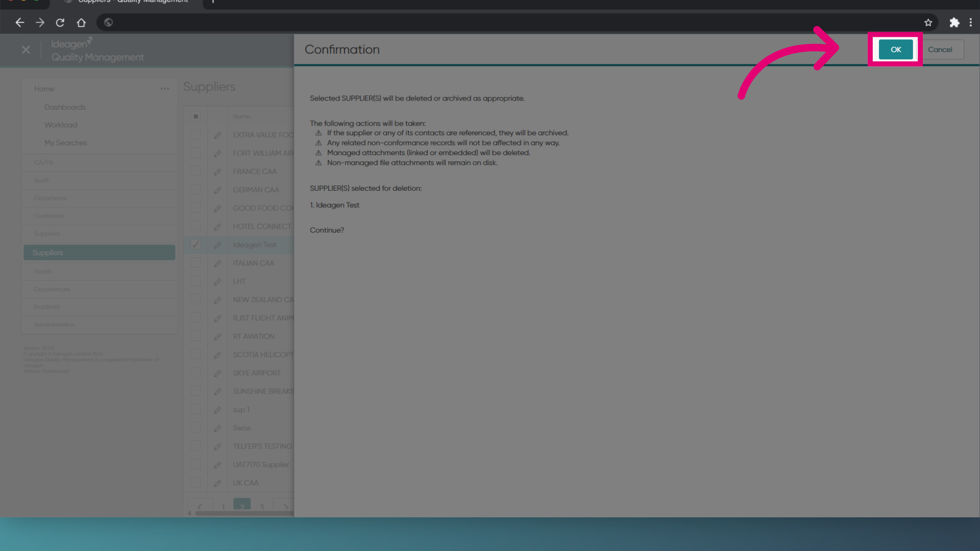The height and width of the screenshot is (551, 980).
Task: Open the Home menu ellipsis options
Action: tap(164, 89)
